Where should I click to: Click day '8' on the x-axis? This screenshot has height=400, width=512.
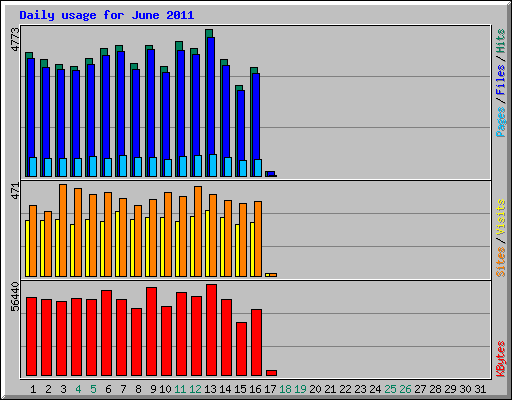(138, 389)
